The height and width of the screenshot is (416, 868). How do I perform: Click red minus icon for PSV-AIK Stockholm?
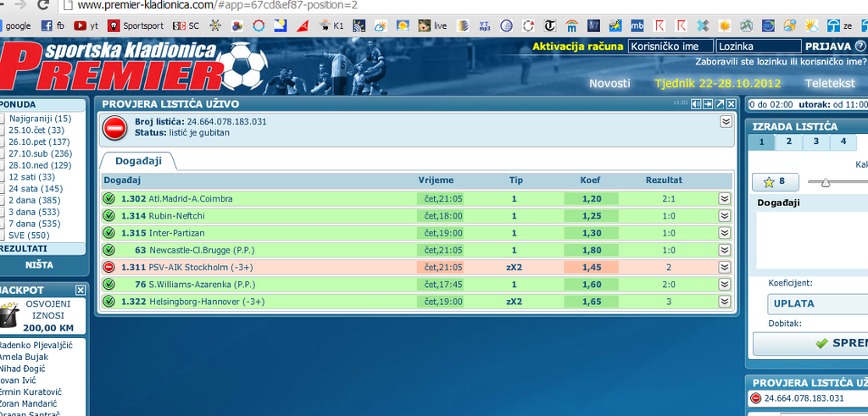(108, 267)
